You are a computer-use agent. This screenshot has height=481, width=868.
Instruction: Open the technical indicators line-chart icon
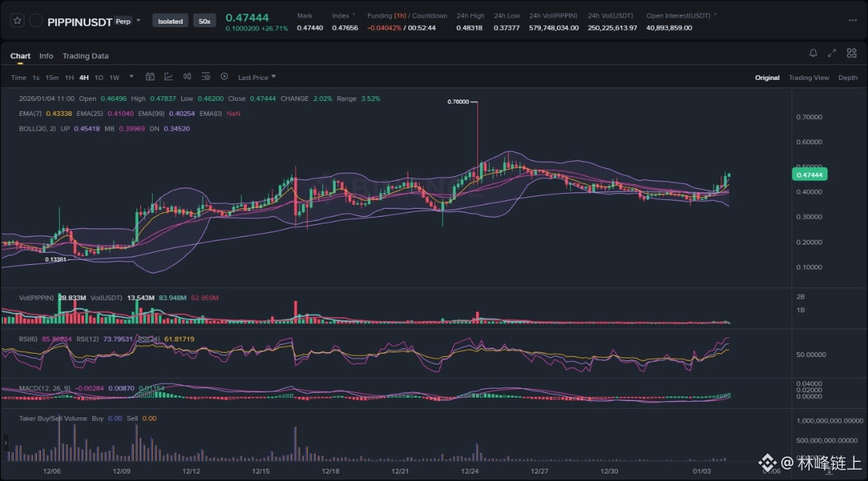pos(168,77)
